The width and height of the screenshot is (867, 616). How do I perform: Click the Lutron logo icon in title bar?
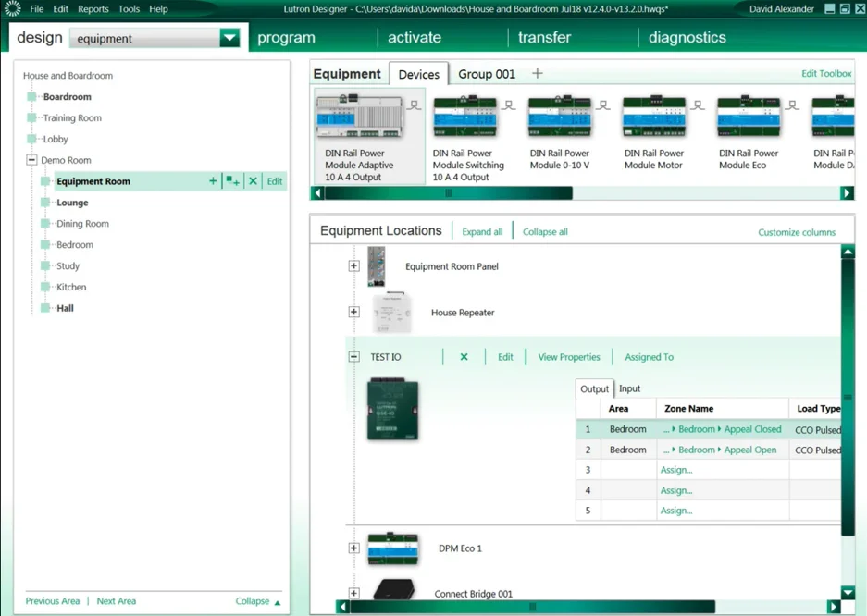12,8
